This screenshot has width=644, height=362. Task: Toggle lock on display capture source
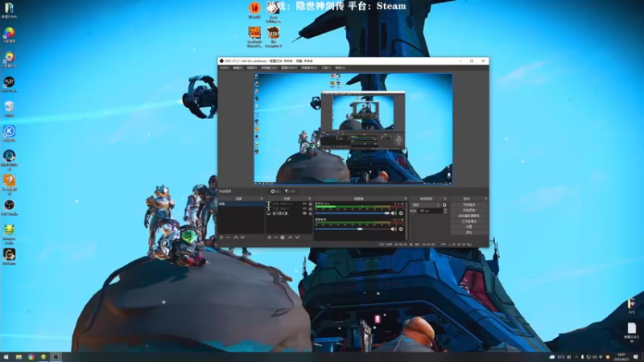311,213
